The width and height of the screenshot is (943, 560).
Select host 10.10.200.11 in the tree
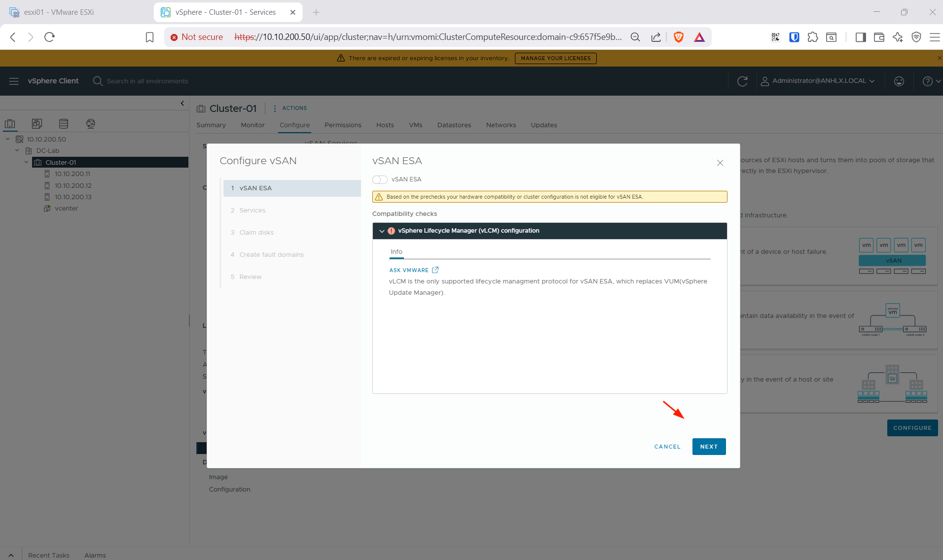(x=72, y=174)
